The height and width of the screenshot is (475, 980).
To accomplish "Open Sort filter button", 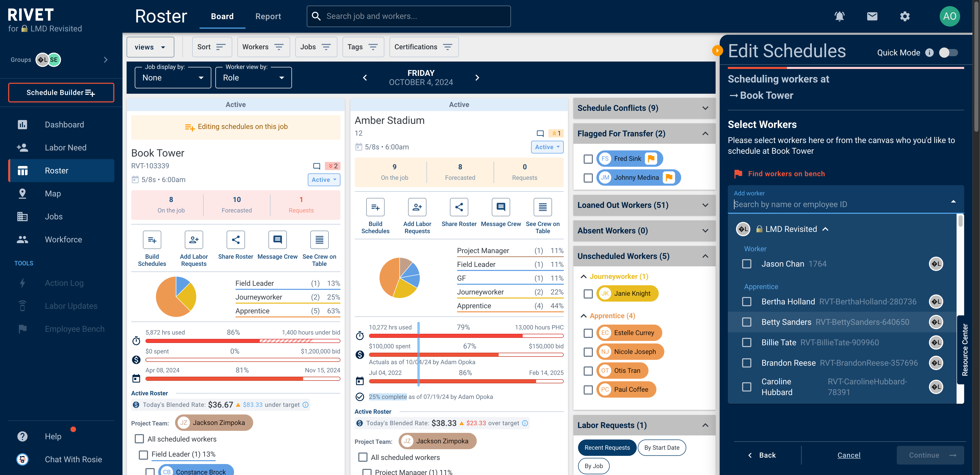I will point(212,47).
